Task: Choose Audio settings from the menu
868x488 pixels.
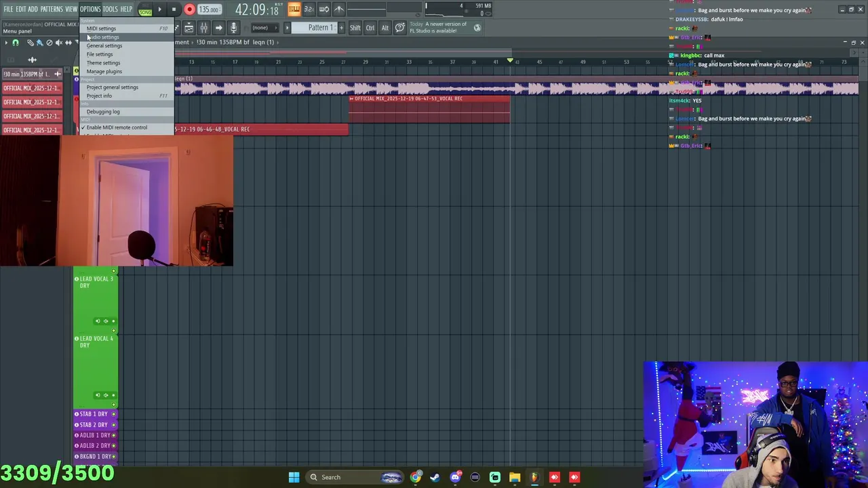Action: point(127,37)
